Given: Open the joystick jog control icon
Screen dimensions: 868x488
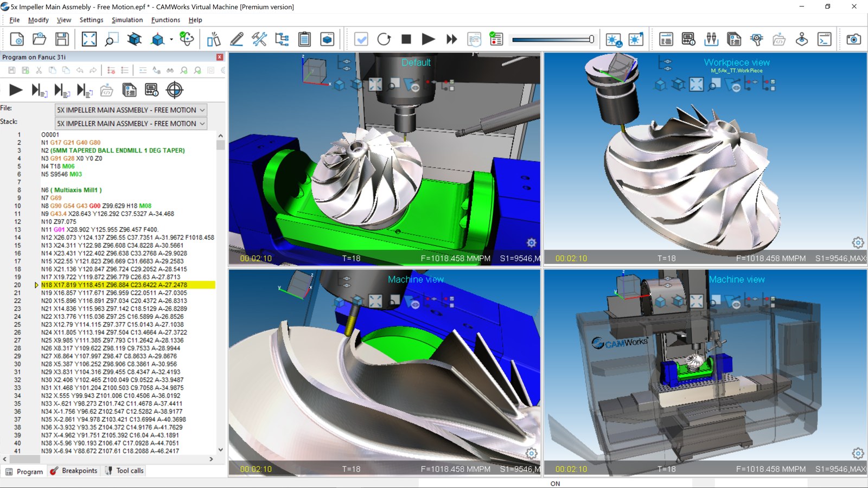Looking at the screenshot, I should pyautogui.click(x=802, y=39).
